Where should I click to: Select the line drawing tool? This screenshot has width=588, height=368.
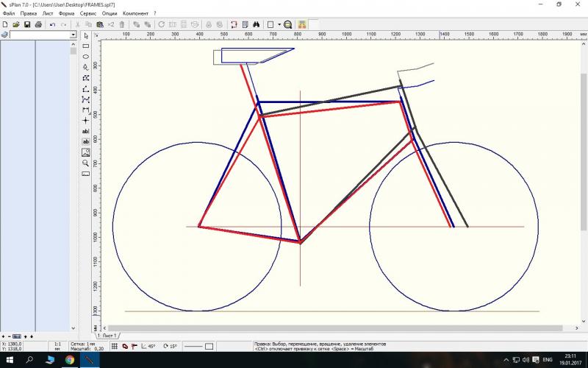[x=86, y=88]
